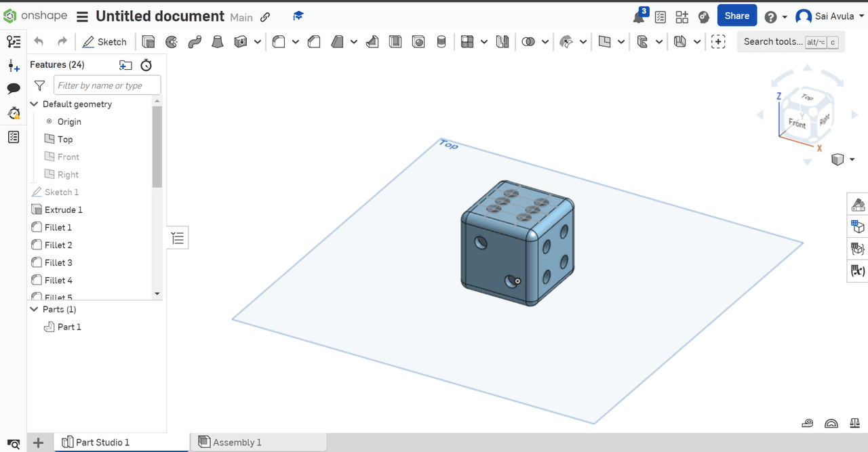Select the Mirror tool
868x452 pixels.
502,42
